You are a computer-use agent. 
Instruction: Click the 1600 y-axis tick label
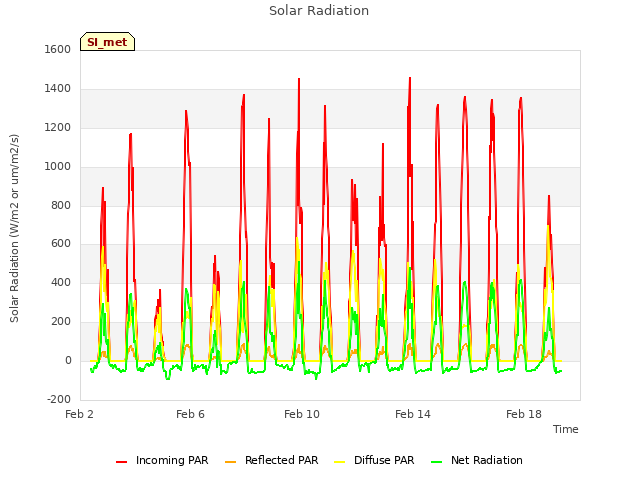pyautogui.click(x=58, y=49)
